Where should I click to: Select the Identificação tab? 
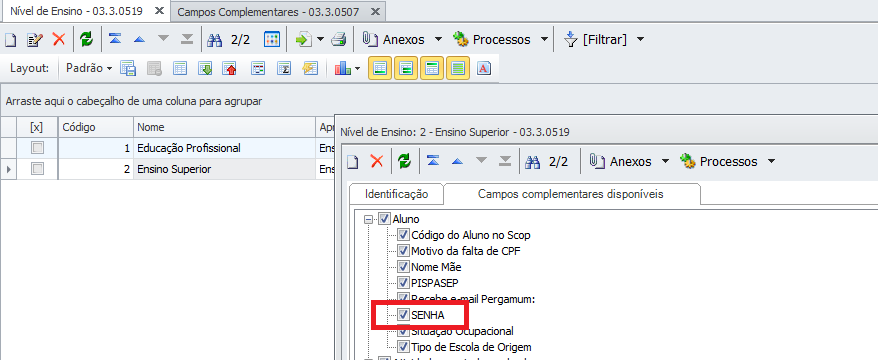396,194
